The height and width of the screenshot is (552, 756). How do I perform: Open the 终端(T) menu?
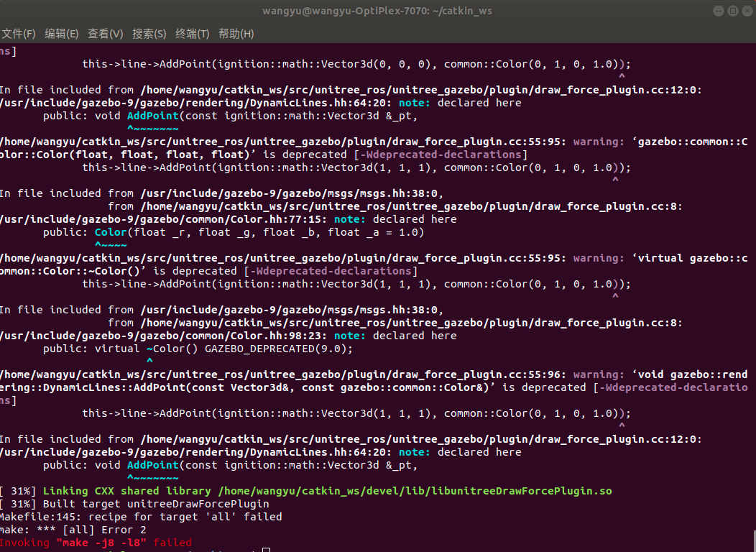[192, 34]
